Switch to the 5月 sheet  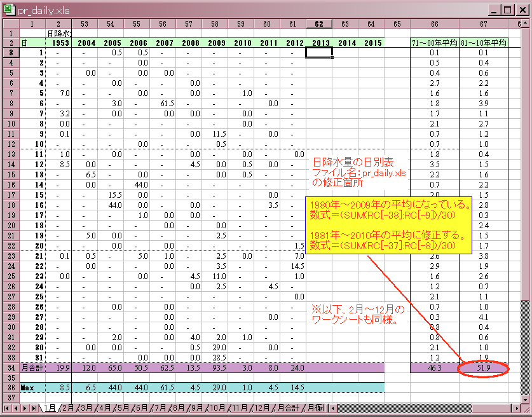(123, 408)
